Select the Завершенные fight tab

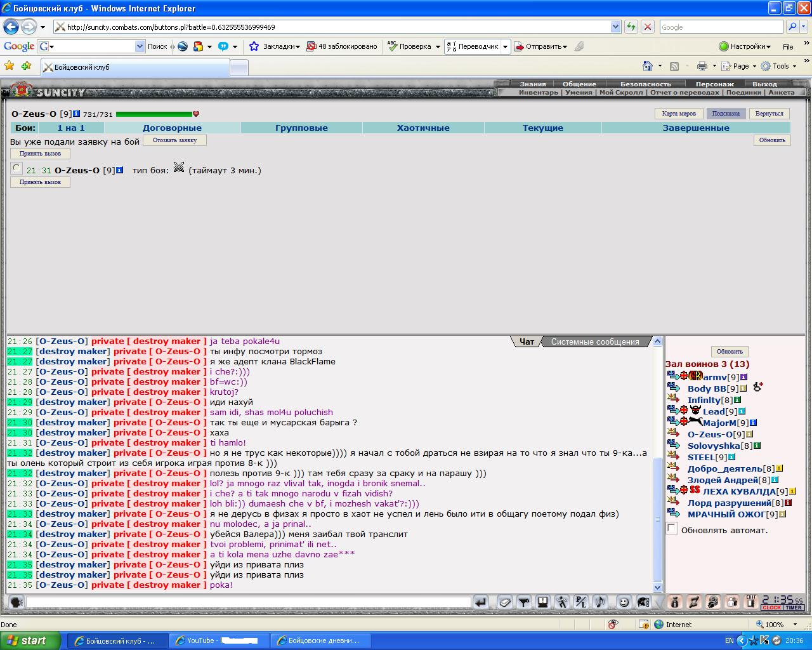(x=696, y=128)
